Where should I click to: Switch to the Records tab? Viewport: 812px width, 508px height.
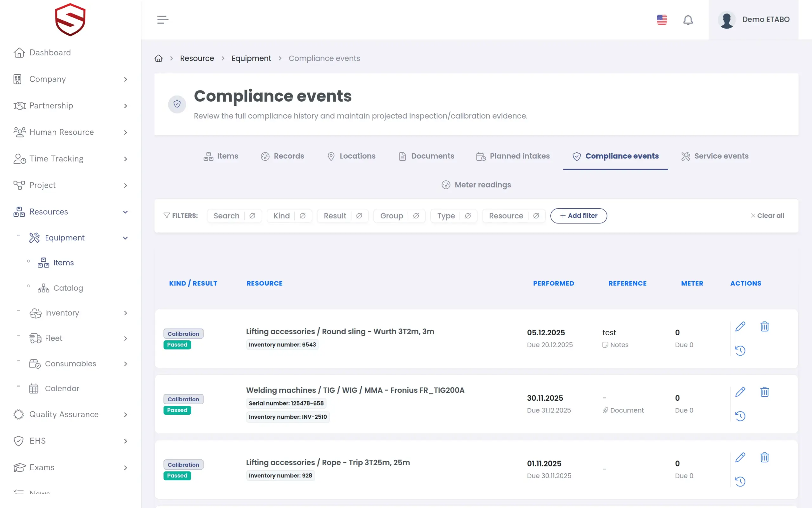(282, 156)
